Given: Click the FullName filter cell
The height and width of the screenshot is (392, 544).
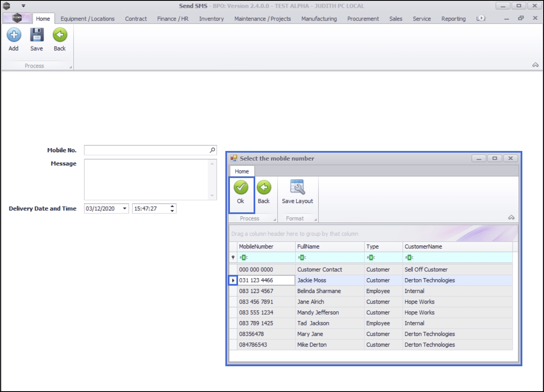Looking at the screenshot, I should 330,257.
